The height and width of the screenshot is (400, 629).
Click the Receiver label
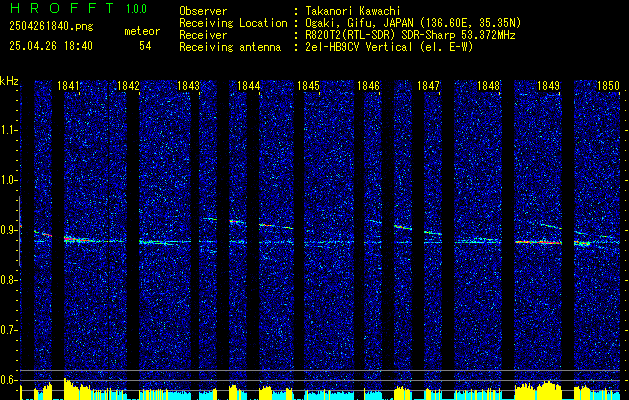(203, 35)
